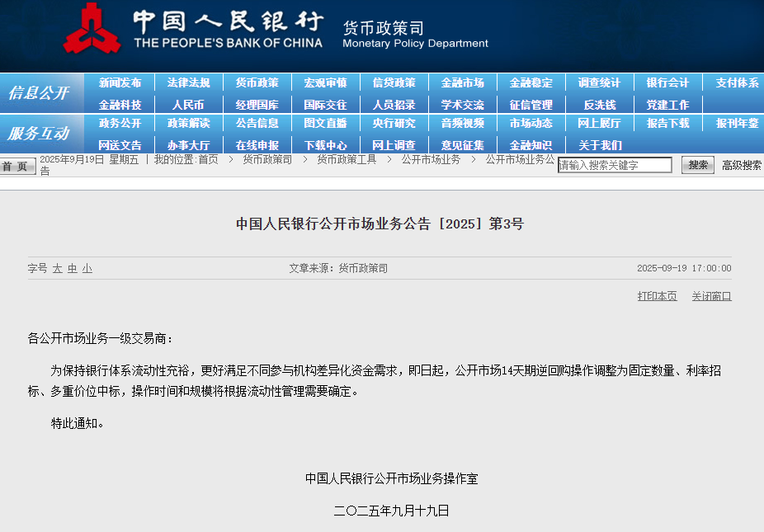764x532 pixels.
Task: Click the timestamp 2025-09-19 17:00:00
Action: pyautogui.click(x=684, y=268)
